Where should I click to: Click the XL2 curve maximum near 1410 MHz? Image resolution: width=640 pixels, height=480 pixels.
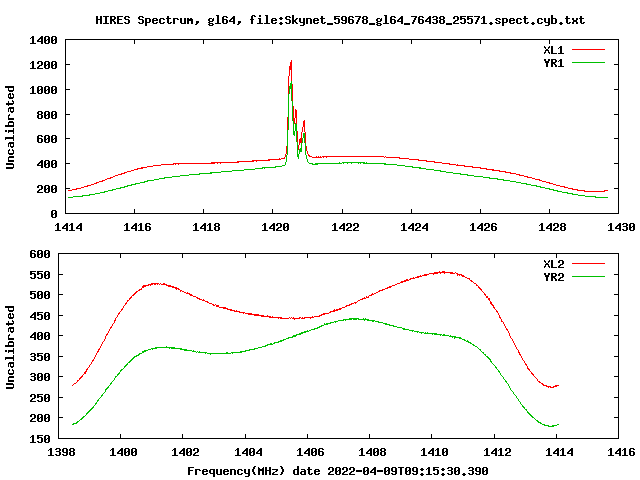pos(444,272)
